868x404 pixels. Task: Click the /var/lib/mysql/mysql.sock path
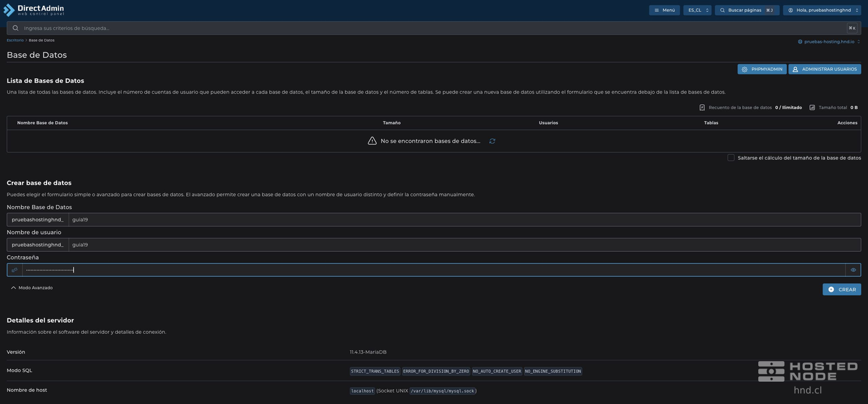(442, 391)
